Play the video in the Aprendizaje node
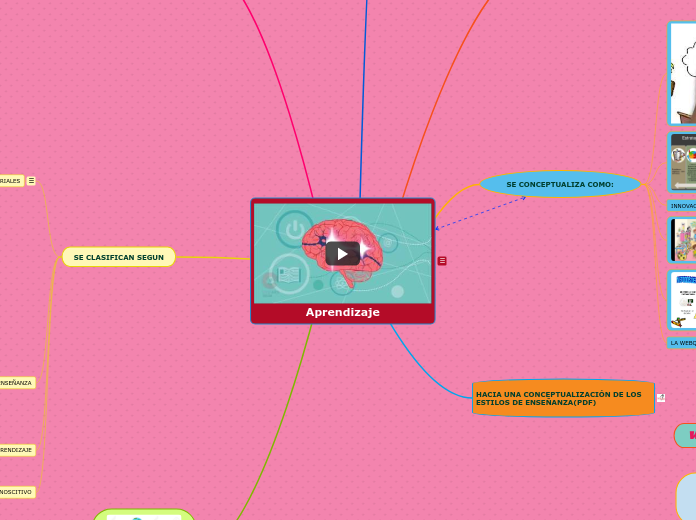 pyautogui.click(x=342, y=253)
